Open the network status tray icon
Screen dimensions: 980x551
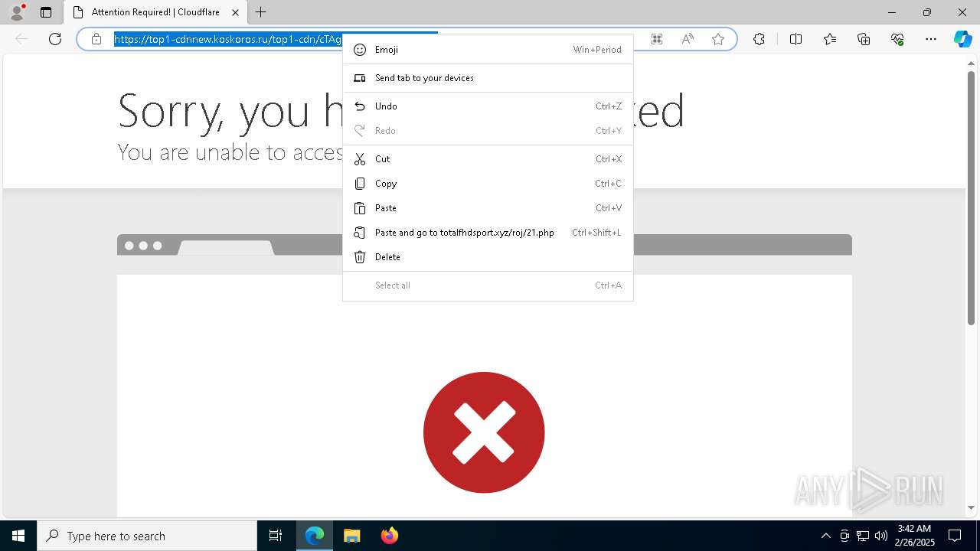862,536
